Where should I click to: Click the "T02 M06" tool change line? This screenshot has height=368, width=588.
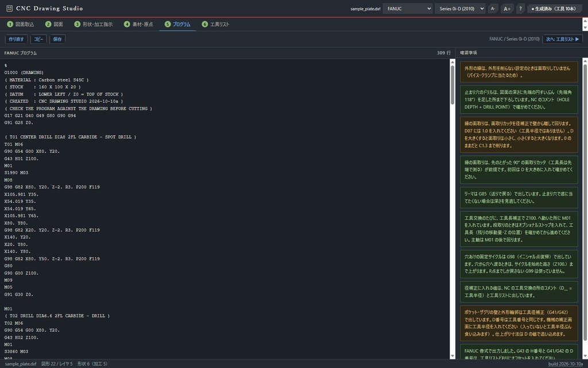pyautogui.click(x=14, y=323)
